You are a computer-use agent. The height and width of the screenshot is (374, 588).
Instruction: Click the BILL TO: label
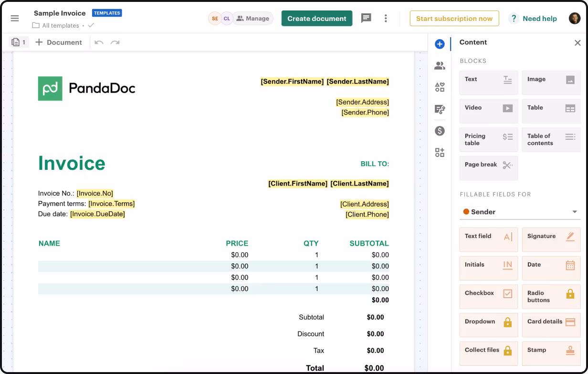375,164
